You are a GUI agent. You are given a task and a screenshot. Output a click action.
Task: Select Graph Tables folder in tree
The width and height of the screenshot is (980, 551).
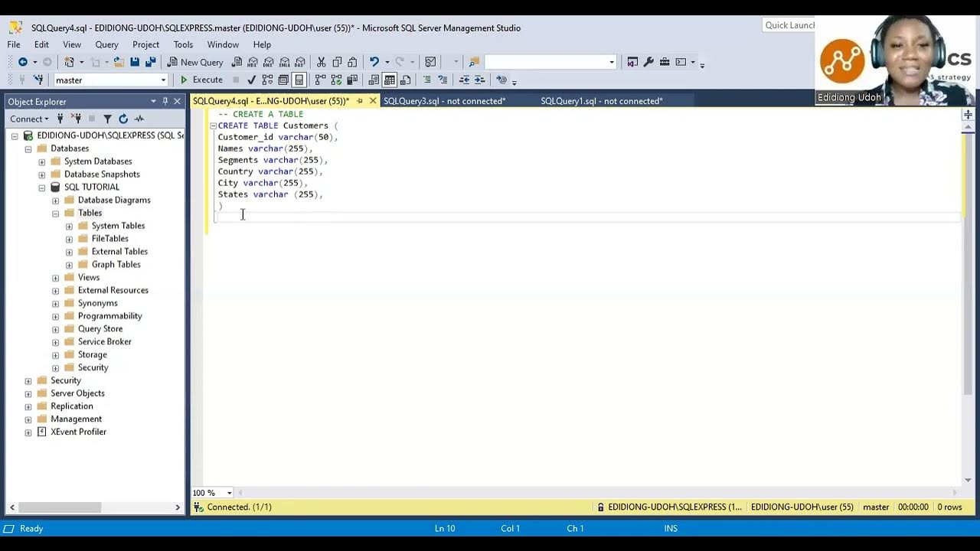[116, 265]
